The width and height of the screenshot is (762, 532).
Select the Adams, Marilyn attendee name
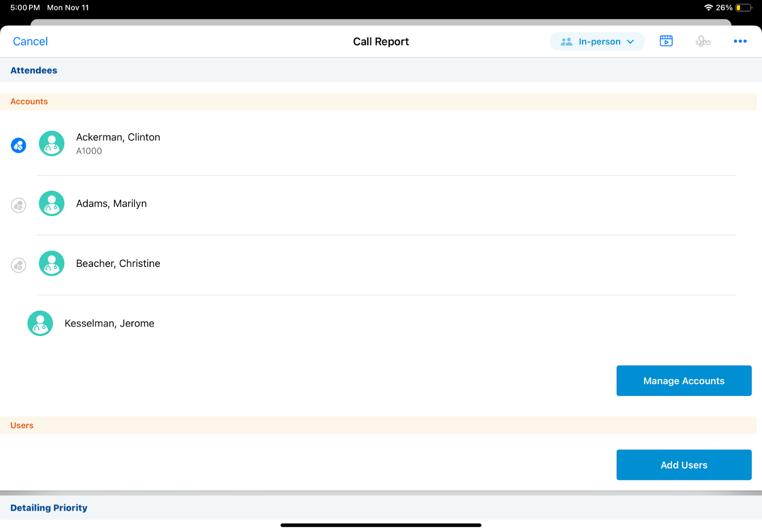tap(111, 204)
